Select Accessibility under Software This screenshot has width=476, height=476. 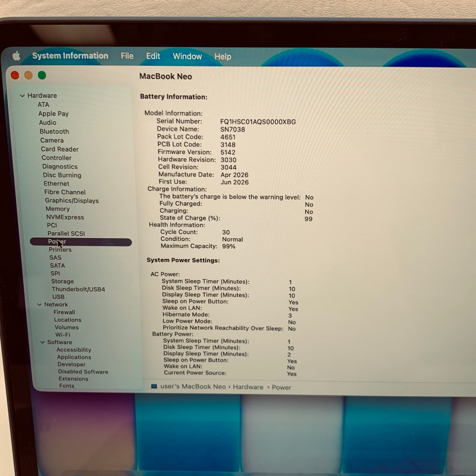(74, 350)
